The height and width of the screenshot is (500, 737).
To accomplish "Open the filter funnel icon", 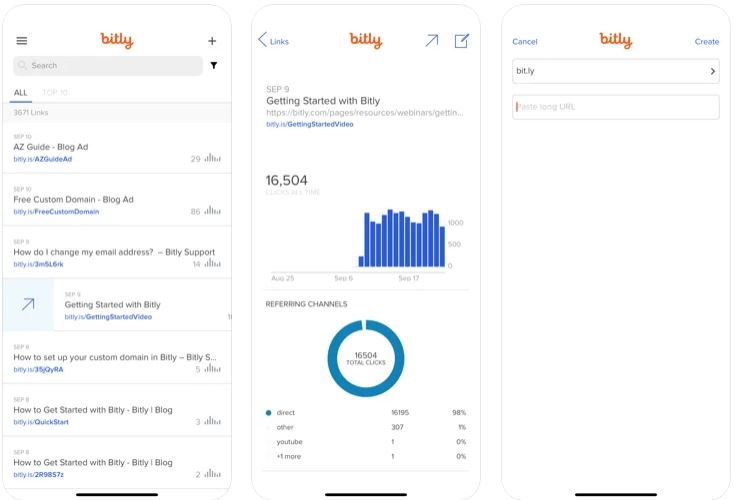I will pos(214,65).
